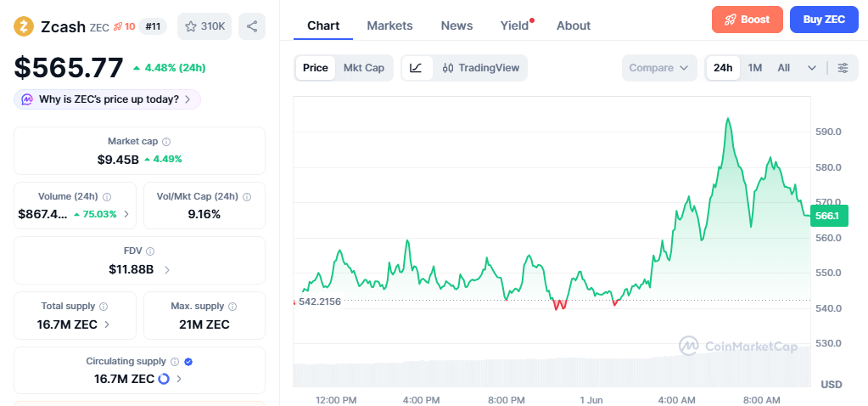Add Zcash to watchlist with the star button
868x406 pixels.
coord(204,26)
